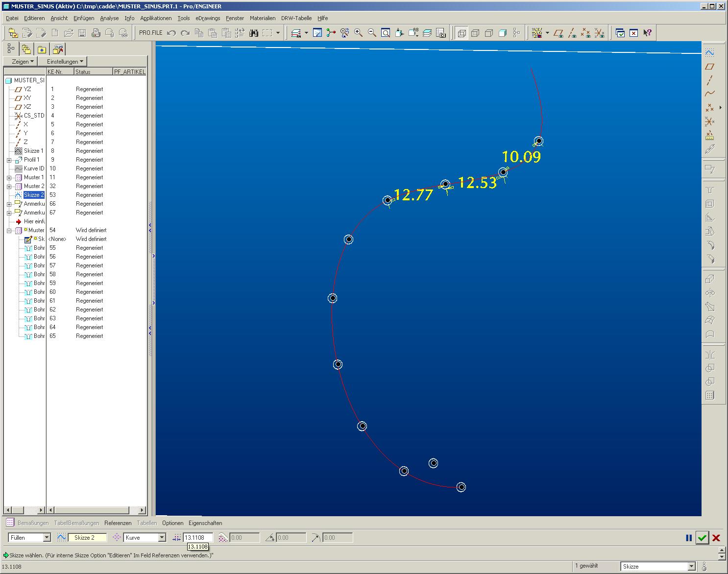Screen dimensions: 728x574
Task: Open the Analyse menu
Action: pos(109,18)
